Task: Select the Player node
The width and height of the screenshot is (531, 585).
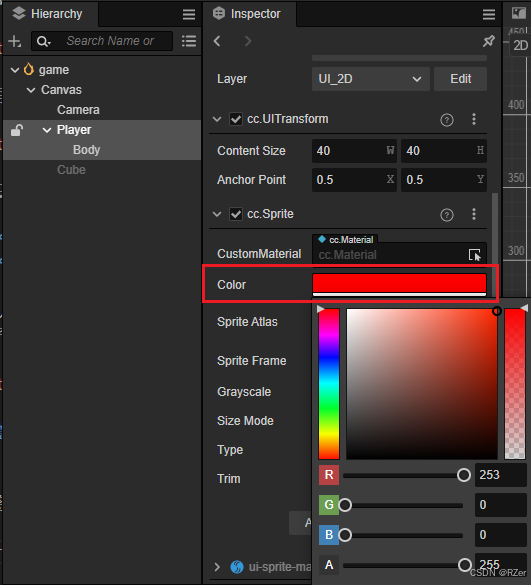Action: 74,130
